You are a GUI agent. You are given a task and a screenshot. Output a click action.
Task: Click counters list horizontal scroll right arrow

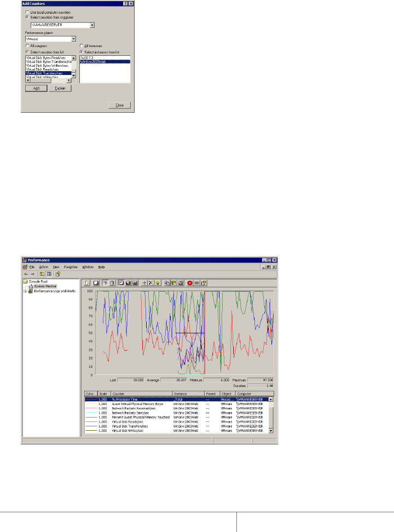point(69,80)
